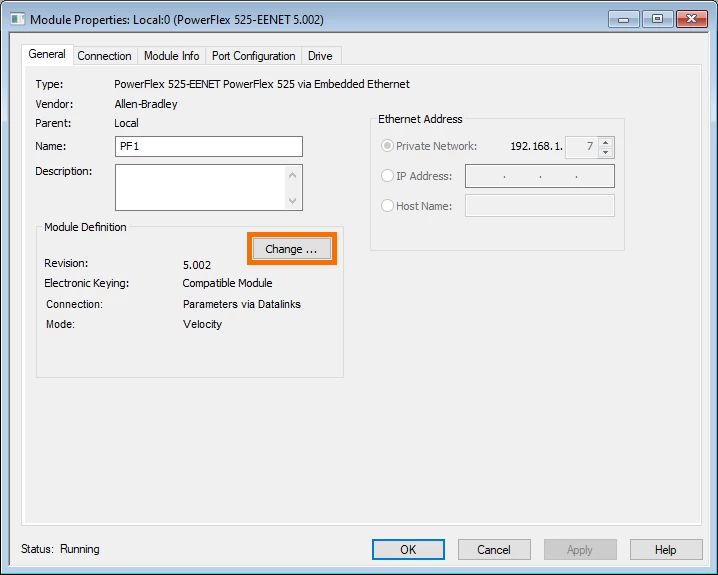The height and width of the screenshot is (575, 718).
Task: Click the revision value 5.002
Action: click(x=197, y=265)
